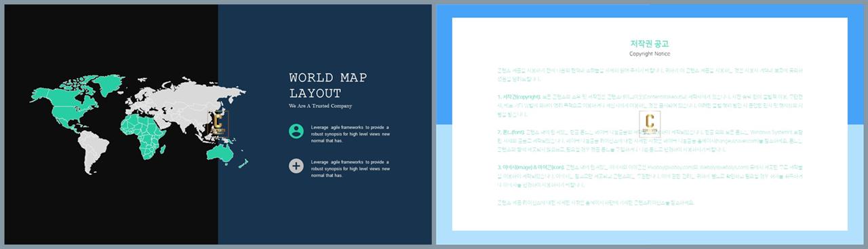Image resolution: width=868 pixels, height=249 pixels.
Task: Click the "Copyright Notice" subtitle
Action: (650, 54)
